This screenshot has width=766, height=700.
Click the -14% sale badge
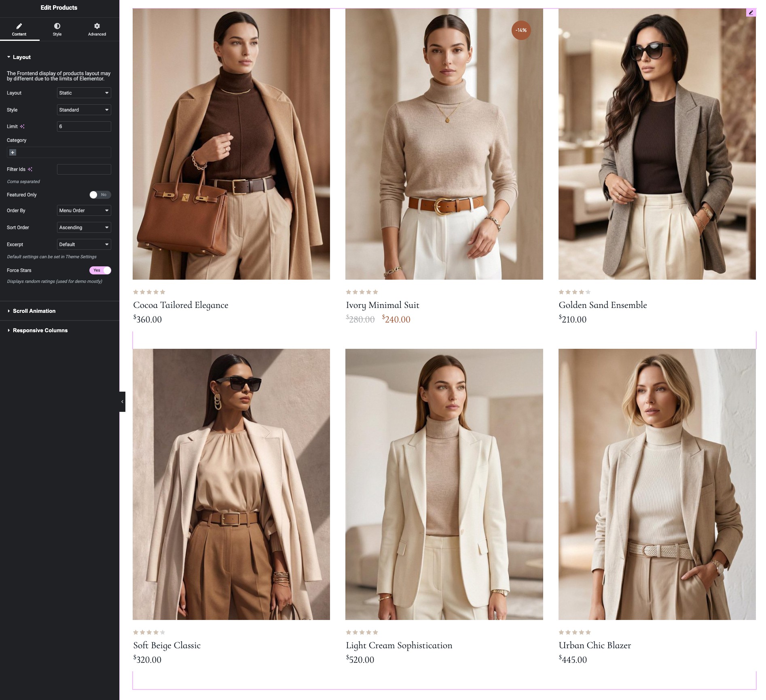pos(521,30)
